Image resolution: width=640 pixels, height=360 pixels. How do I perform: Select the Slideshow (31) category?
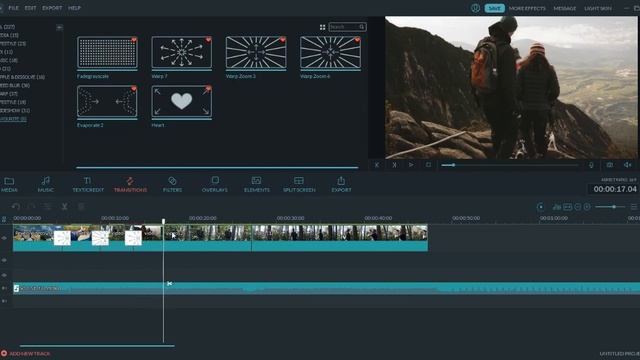15,110
